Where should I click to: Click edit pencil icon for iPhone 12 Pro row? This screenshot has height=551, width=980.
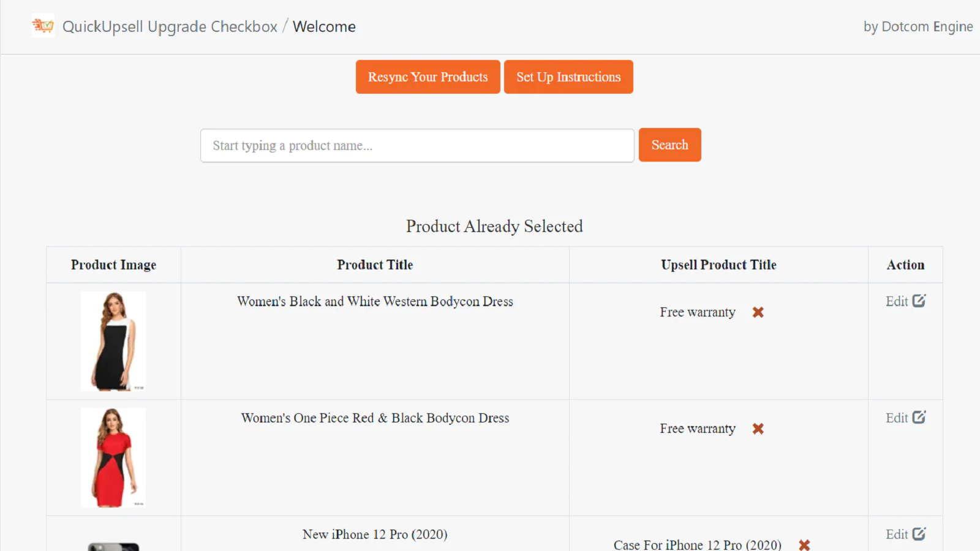click(919, 534)
